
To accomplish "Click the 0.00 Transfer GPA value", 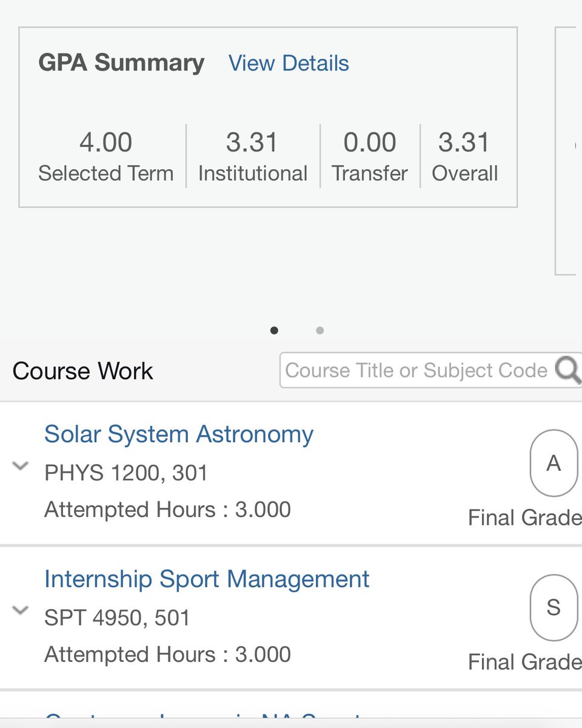I will pyautogui.click(x=370, y=143).
